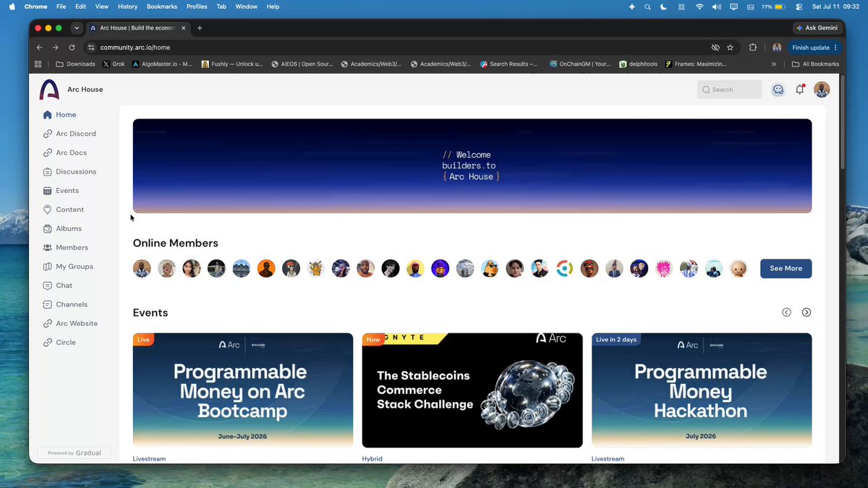Open the Chrome apps grid in bookmarks bar
Screen dimensions: 868x488
point(38,64)
